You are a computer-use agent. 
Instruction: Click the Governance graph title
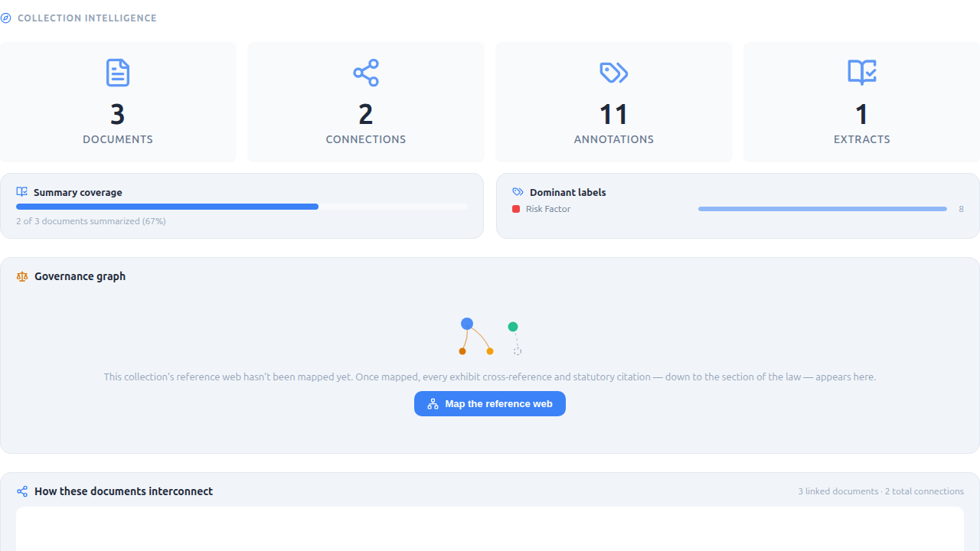[80, 276]
